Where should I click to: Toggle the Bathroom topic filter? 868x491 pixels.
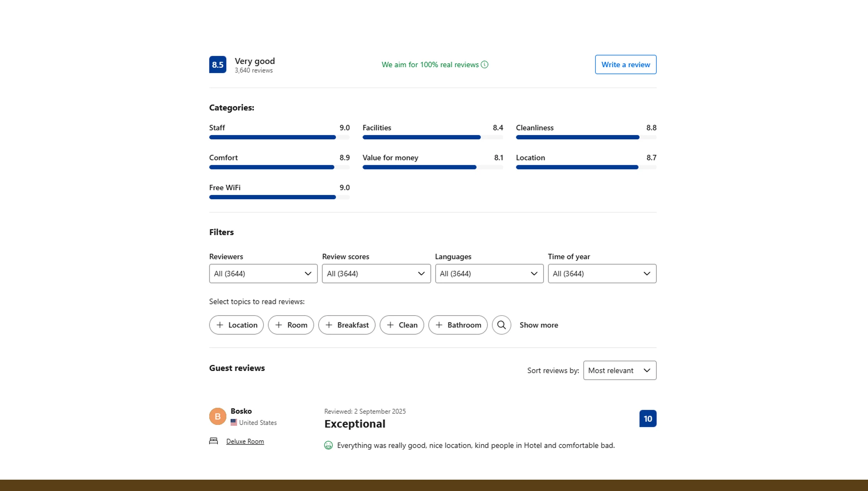coord(458,325)
